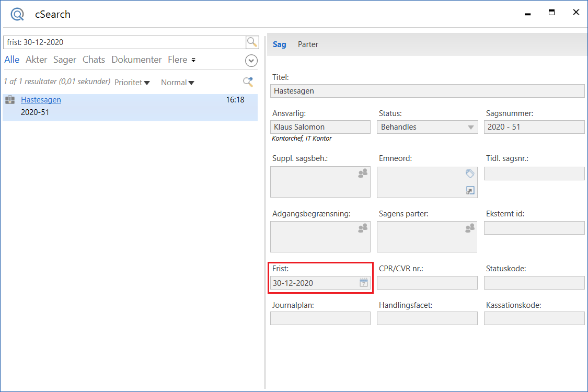Click the magnifier search button
This screenshot has width=588, height=392.
pos(252,42)
